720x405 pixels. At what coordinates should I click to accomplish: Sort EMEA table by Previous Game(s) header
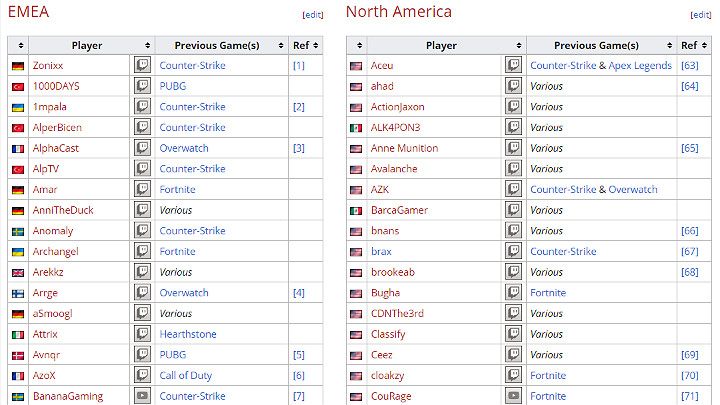[217, 45]
